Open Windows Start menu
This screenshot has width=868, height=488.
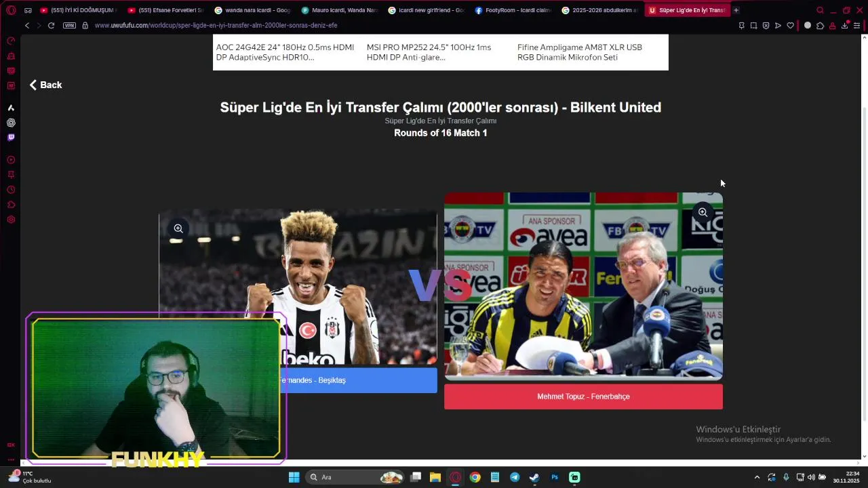[x=294, y=477]
